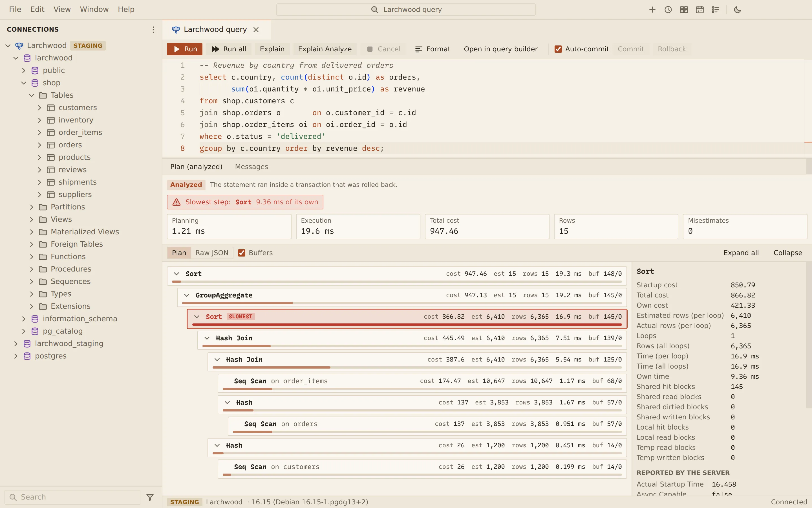Collapse the GroupAggregate plan node

[x=187, y=295]
